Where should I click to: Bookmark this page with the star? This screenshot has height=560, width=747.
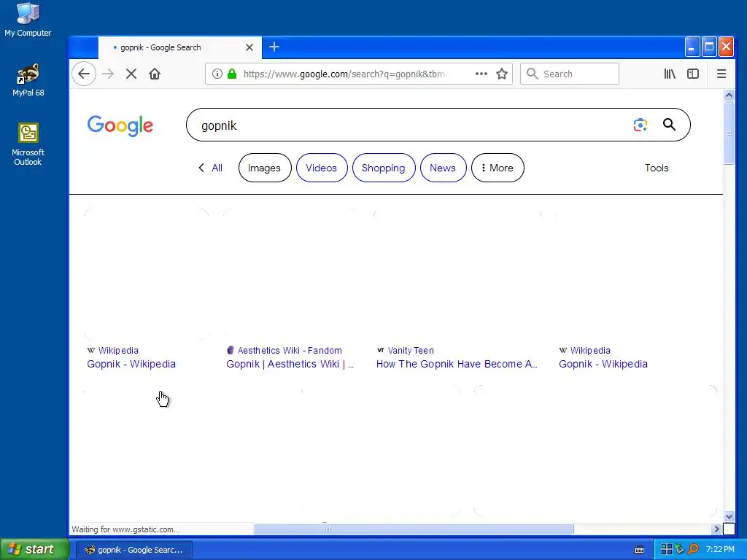pos(502,74)
